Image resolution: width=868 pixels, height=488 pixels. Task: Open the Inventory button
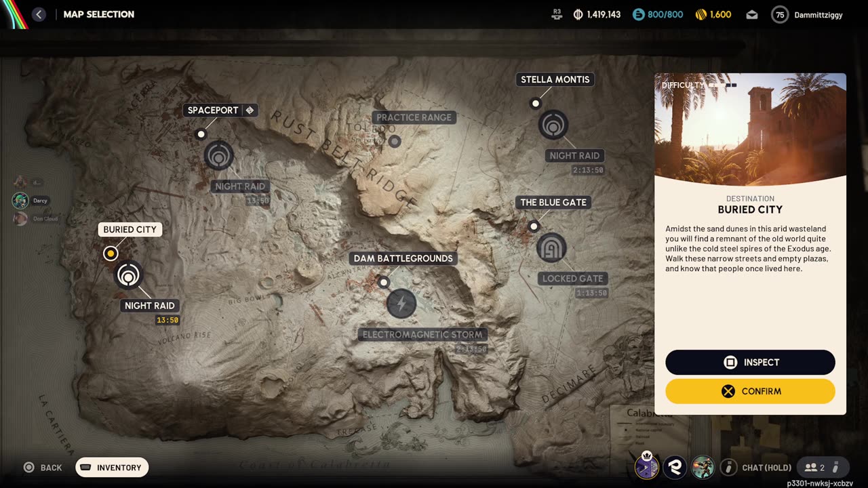click(x=112, y=468)
